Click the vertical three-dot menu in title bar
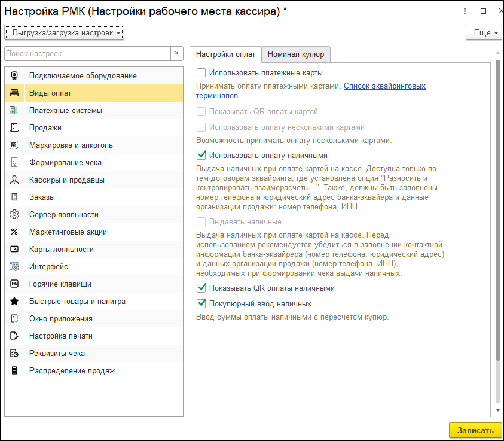Image resolution: width=504 pixels, height=441 pixels. click(465, 11)
